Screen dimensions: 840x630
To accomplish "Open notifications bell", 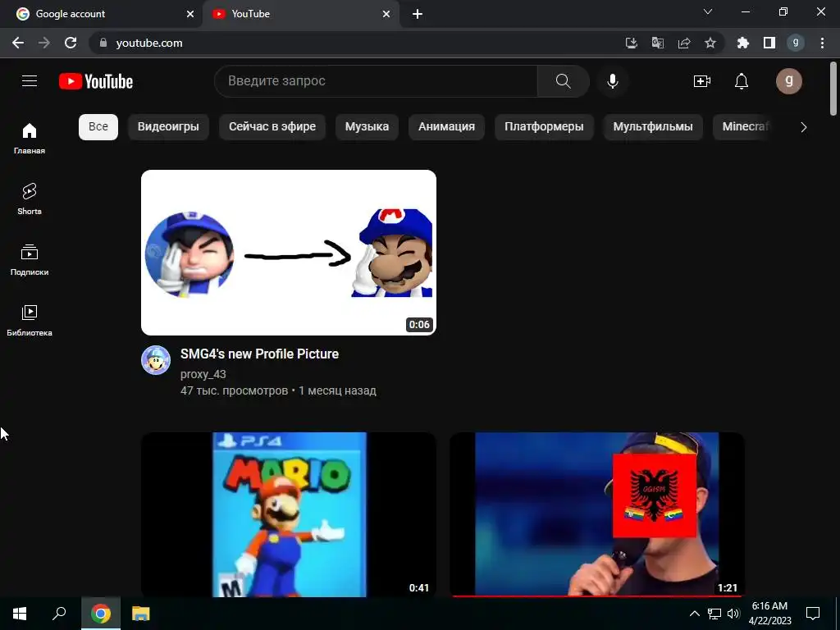I will coord(742,81).
